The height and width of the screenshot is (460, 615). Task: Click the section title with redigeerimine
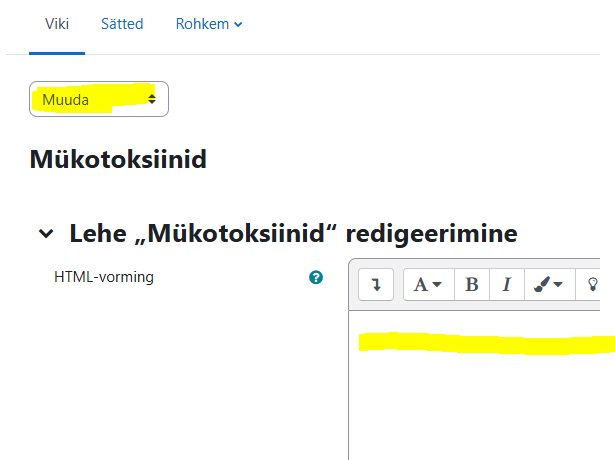tap(292, 234)
